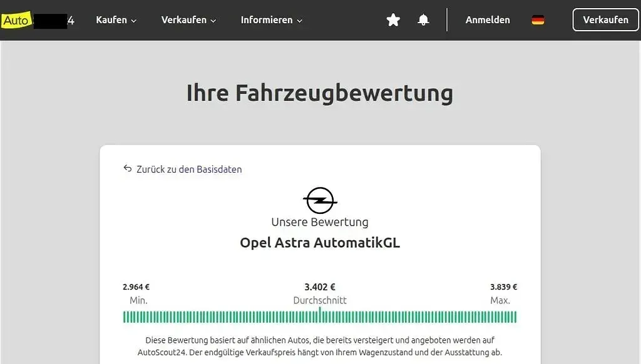Click the green valuation range bar
The width and height of the screenshot is (641, 364).
pos(320,316)
